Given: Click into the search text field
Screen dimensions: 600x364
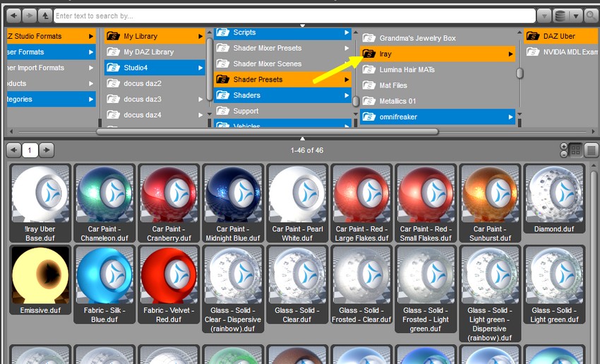Looking at the screenshot, I should [294, 16].
